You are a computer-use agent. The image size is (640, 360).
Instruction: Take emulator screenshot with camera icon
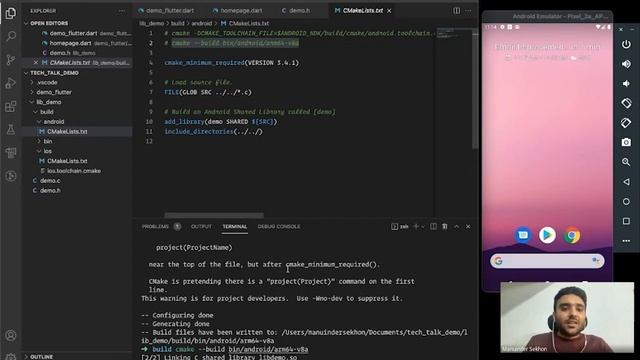[626, 142]
